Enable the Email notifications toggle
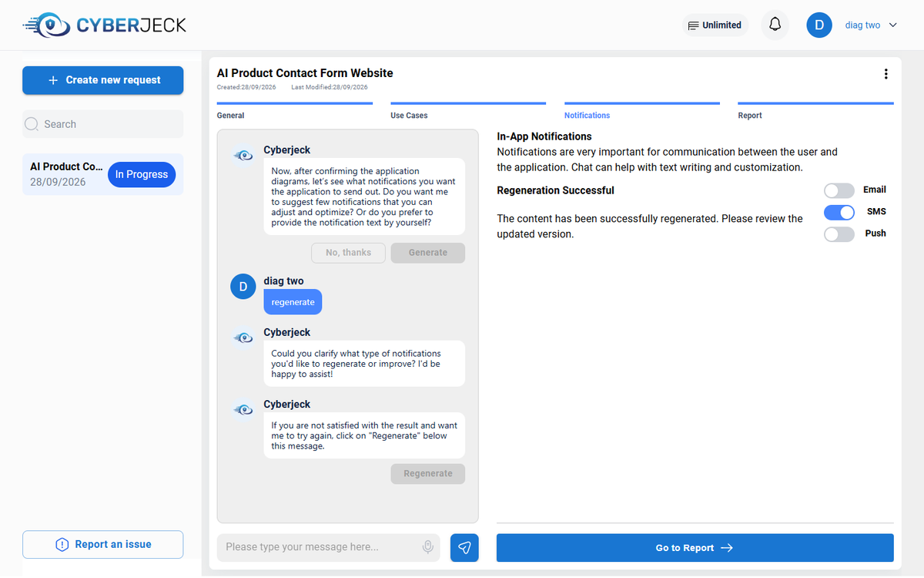 point(839,190)
